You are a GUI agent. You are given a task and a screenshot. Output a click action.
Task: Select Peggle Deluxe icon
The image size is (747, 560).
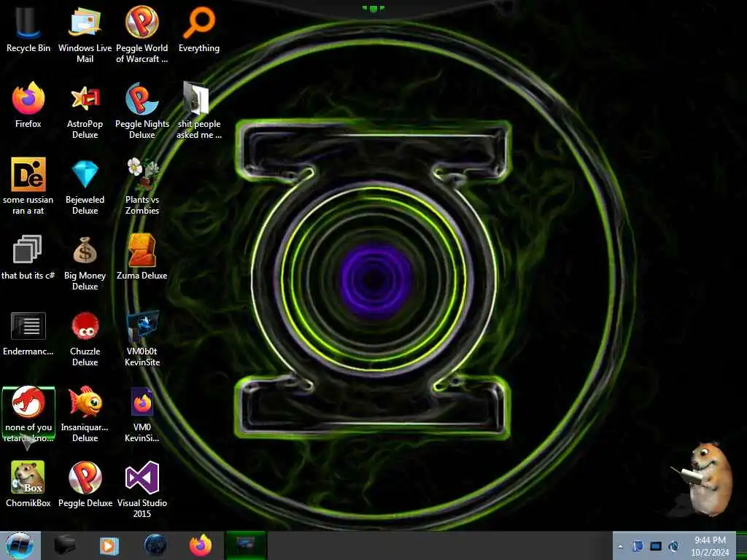point(85,484)
